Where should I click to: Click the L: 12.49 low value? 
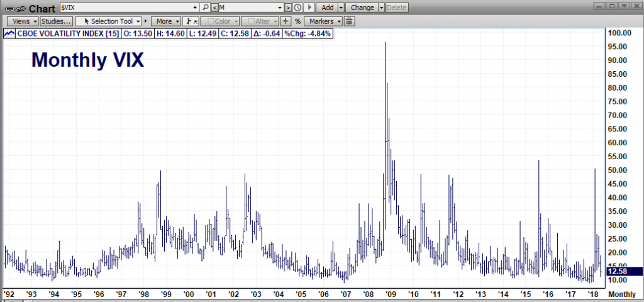203,34
